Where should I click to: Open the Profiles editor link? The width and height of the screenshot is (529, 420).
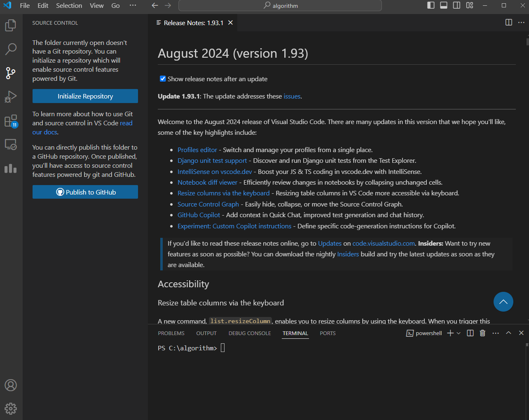(197, 150)
